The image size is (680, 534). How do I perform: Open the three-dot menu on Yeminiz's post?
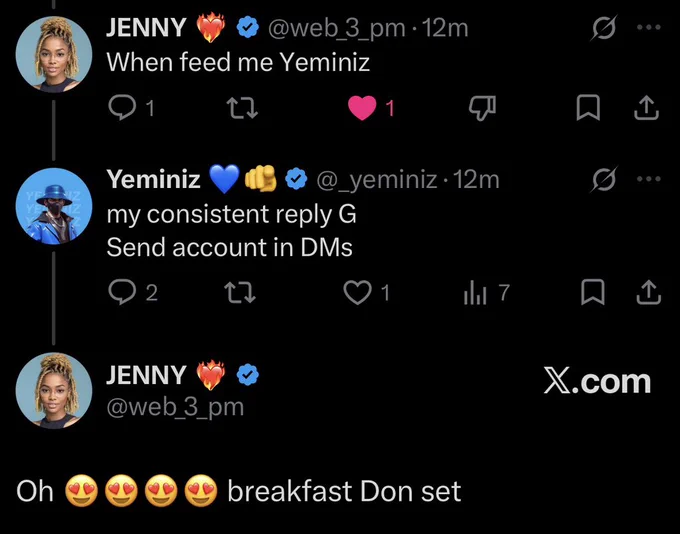649,179
